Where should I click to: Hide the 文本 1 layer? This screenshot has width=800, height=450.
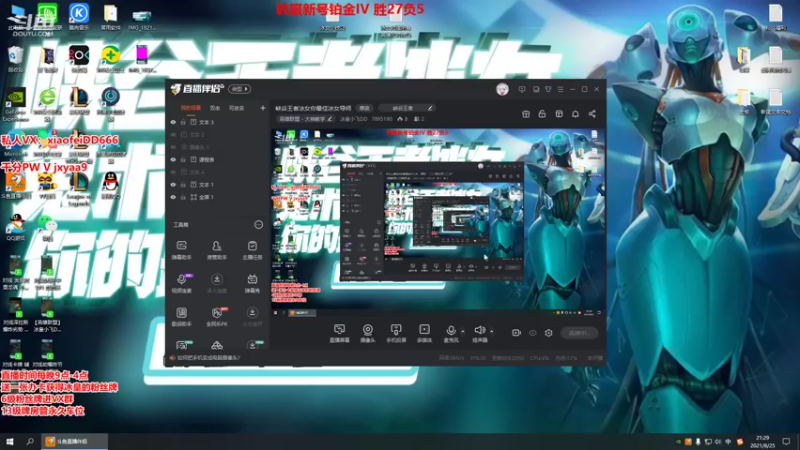pyautogui.click(x=173, y=185)
